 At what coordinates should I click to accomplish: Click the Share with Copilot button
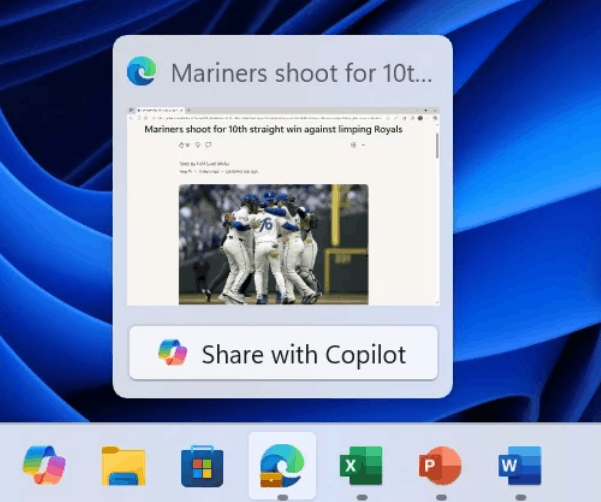coord(283,353)
